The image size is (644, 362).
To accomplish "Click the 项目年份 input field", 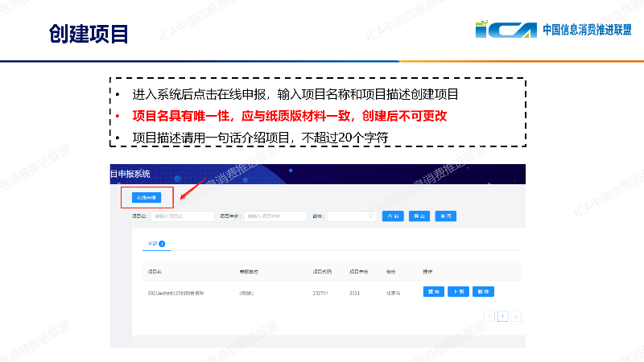I will coord(275,216).
